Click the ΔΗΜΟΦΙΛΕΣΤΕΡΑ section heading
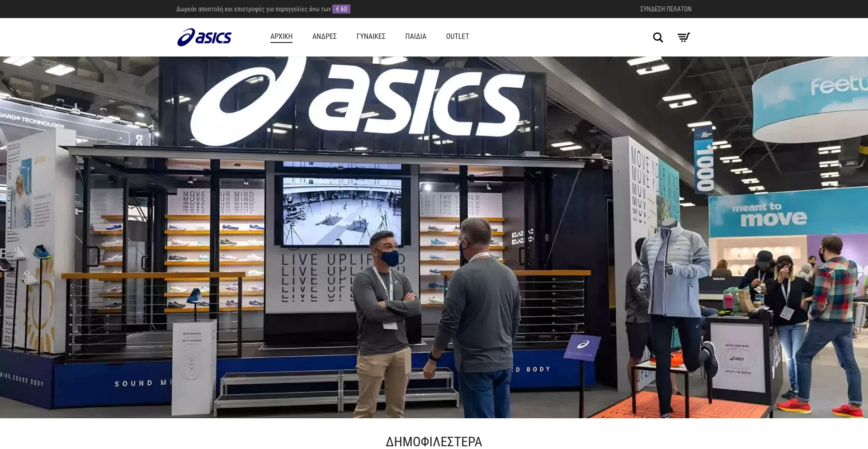The image size is (868, 449). coord(434,441)
